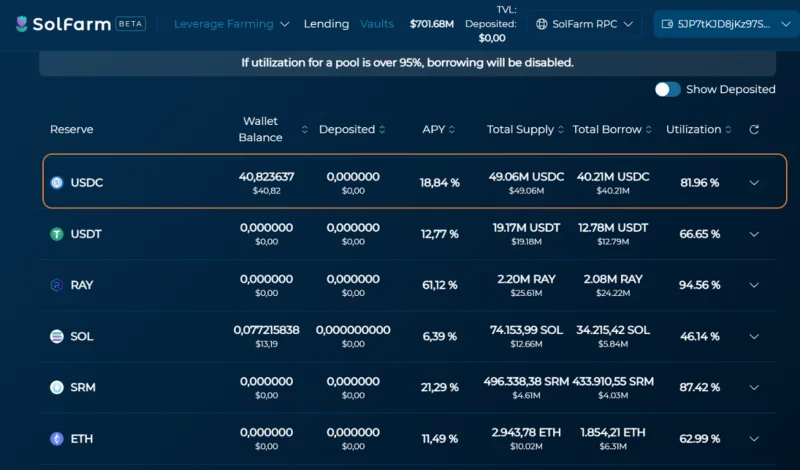
Task: Toggle the Show Deposited switch
Action: [x=668, y=89]
